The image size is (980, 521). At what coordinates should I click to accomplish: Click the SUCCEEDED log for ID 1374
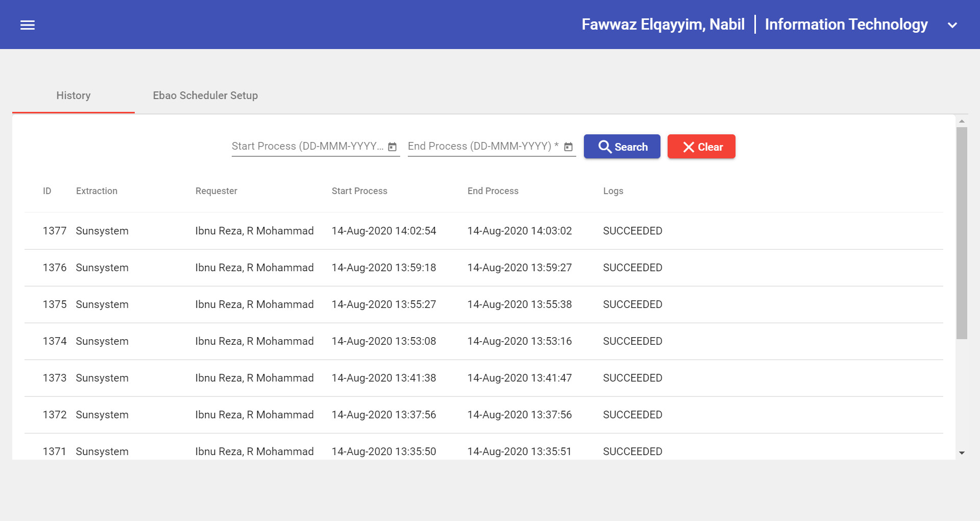pyautogui.click(x=632, y=341)
